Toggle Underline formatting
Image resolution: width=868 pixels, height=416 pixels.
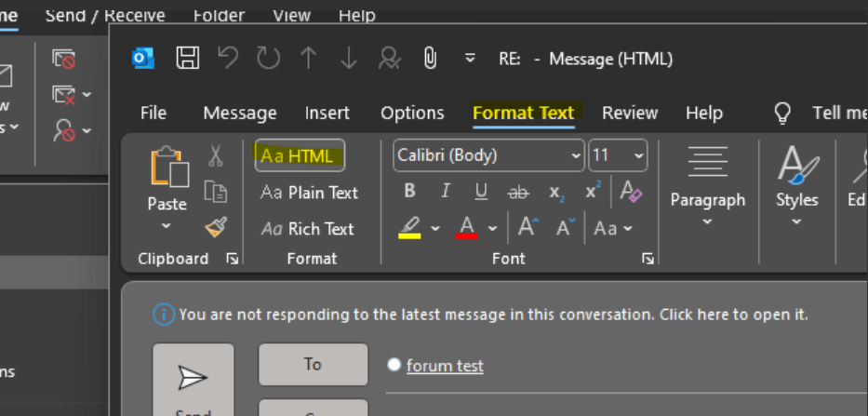[x=482, y=192]
